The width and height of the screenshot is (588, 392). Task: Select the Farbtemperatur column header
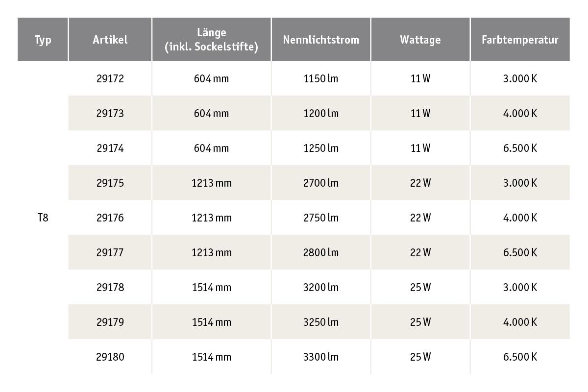pyautogui.click(x=520, y=40)
